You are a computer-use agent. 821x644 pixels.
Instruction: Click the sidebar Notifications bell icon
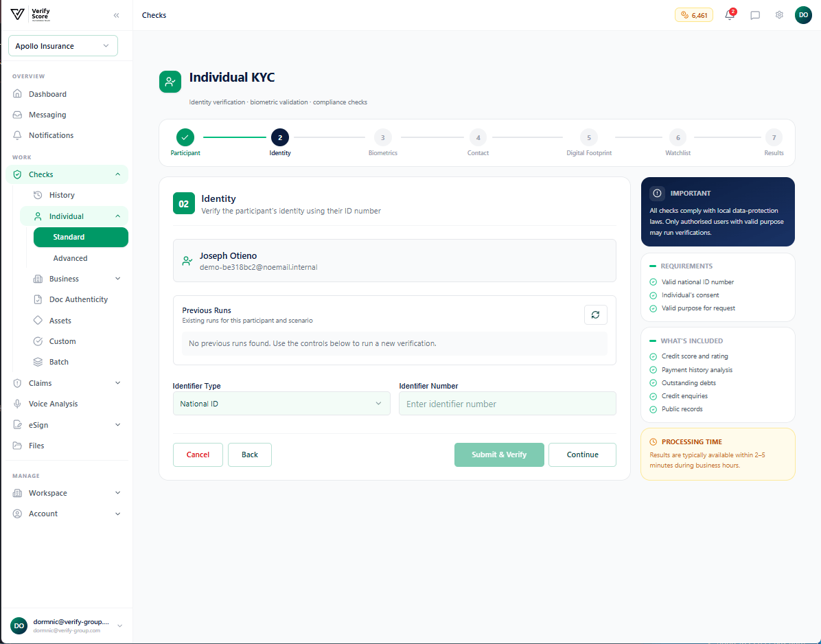(x=17, y=135)
